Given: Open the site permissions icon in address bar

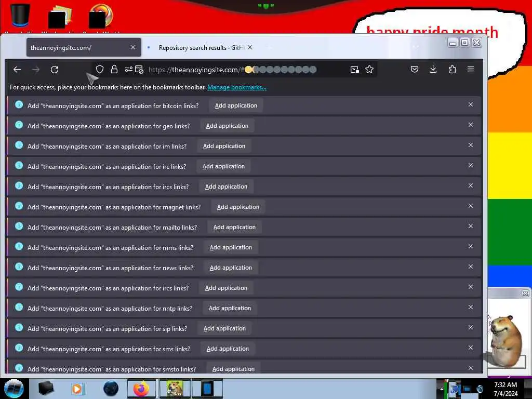Looking at the screenshot, I should (129, 69).
